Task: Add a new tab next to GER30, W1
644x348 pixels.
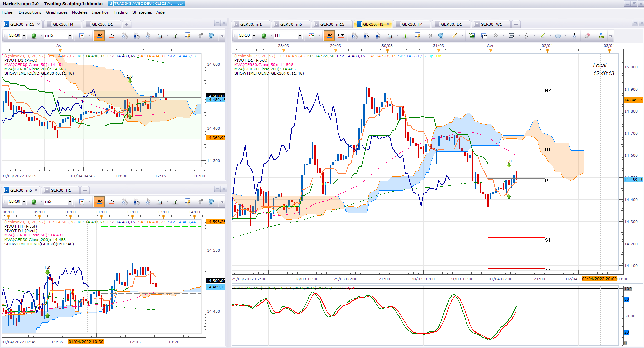Action: [516, 24]
